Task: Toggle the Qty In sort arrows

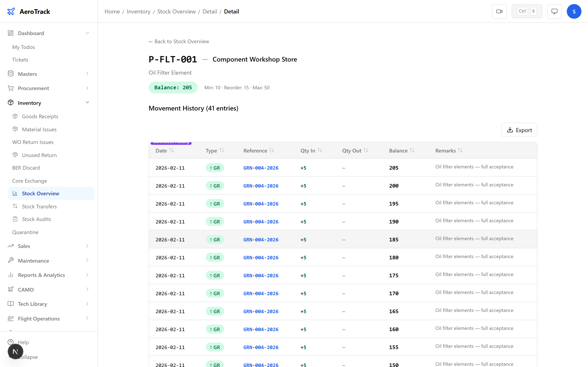Action: coord(320,150)
